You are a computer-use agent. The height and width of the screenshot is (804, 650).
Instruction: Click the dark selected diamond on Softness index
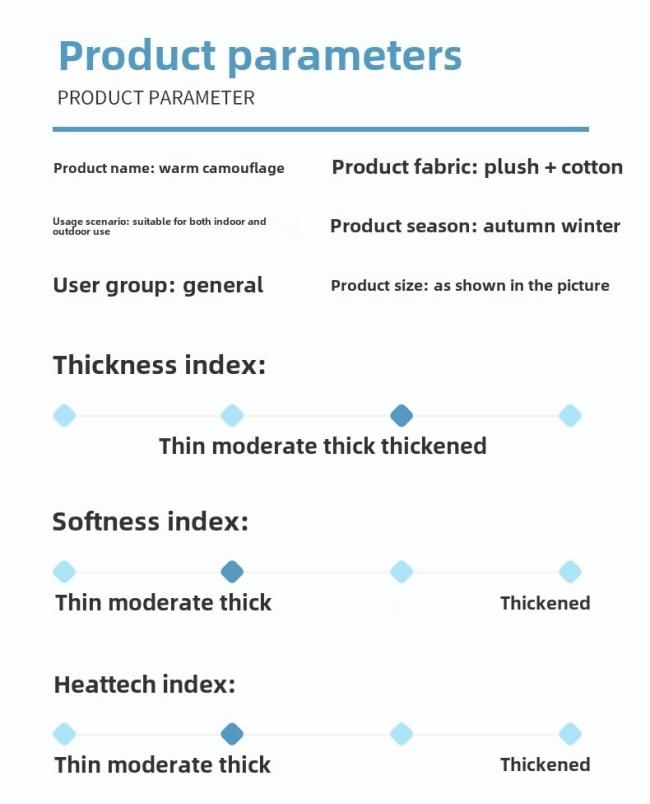tap(232, 572)
